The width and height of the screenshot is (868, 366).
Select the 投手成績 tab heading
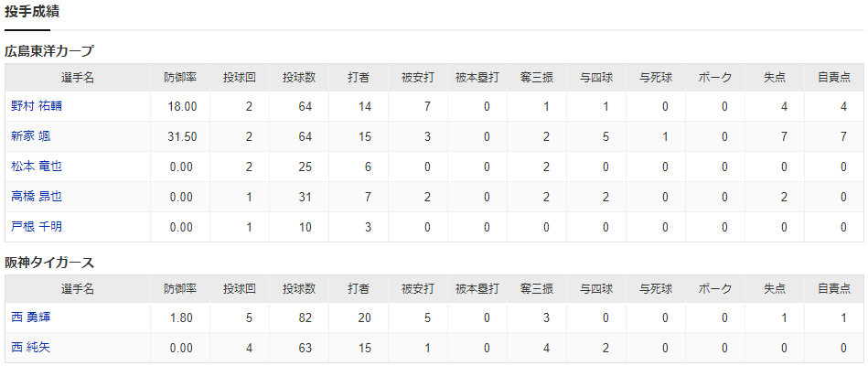click(27, 12)
